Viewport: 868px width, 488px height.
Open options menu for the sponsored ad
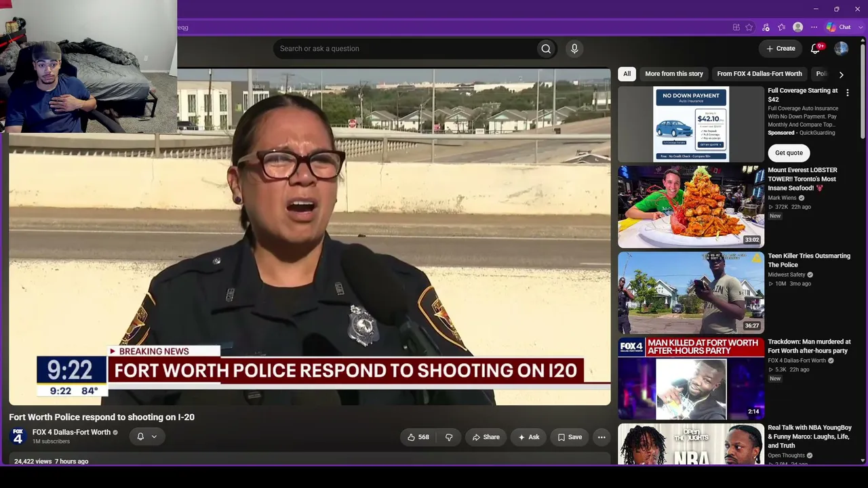(847, 93)
